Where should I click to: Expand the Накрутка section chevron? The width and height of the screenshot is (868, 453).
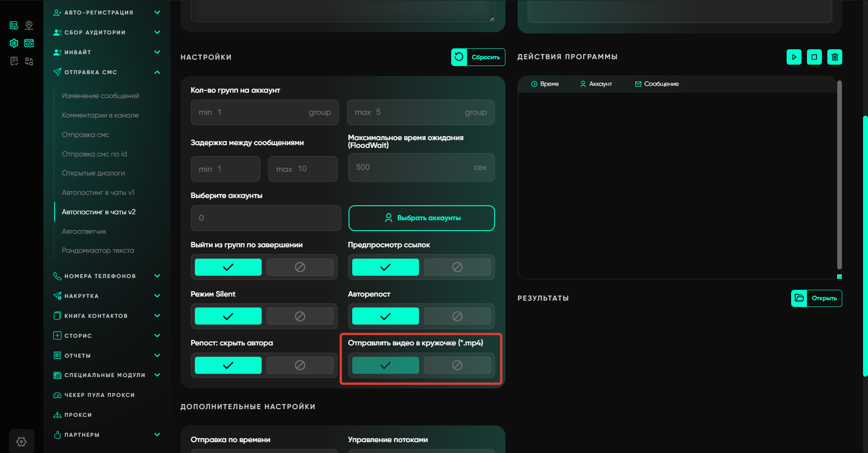coord(157,296)
